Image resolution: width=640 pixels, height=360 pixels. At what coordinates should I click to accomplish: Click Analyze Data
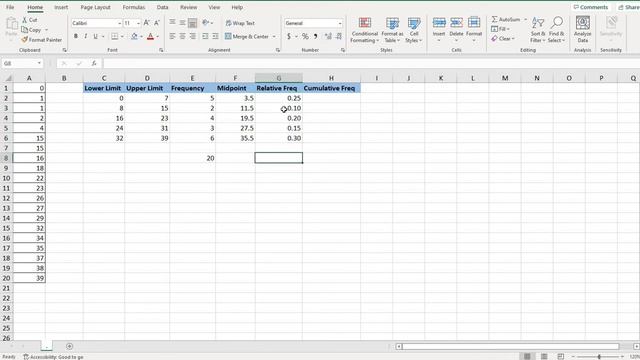(582, 30)
